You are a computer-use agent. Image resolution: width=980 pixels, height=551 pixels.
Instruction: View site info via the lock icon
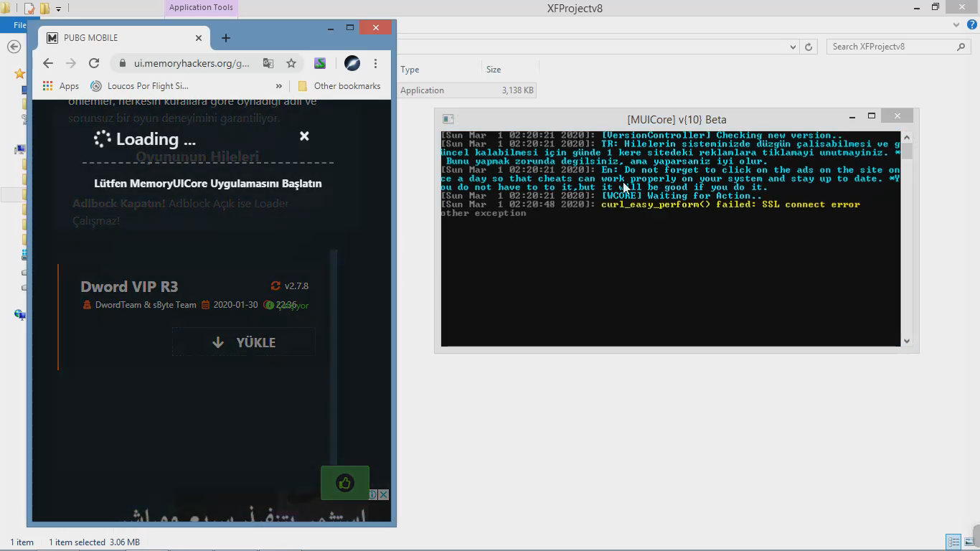point(122,63)
